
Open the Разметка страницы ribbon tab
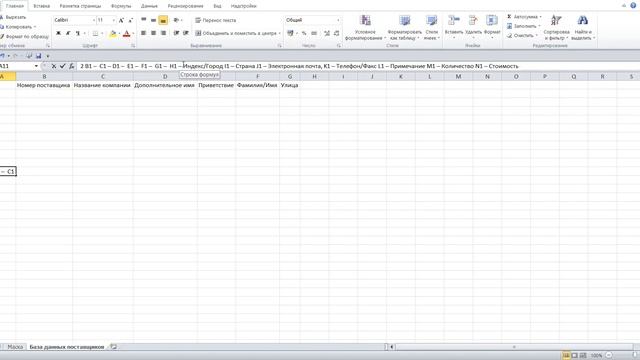click(x=80, y=6)
